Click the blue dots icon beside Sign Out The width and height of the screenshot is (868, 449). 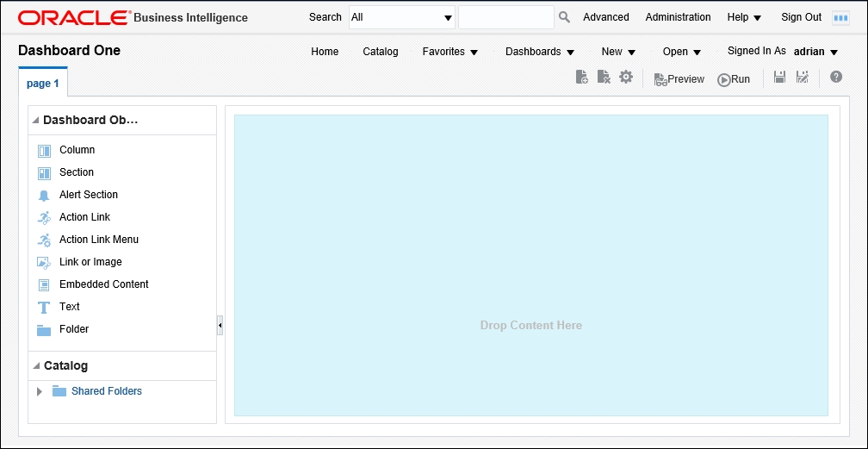click(840, 18)
